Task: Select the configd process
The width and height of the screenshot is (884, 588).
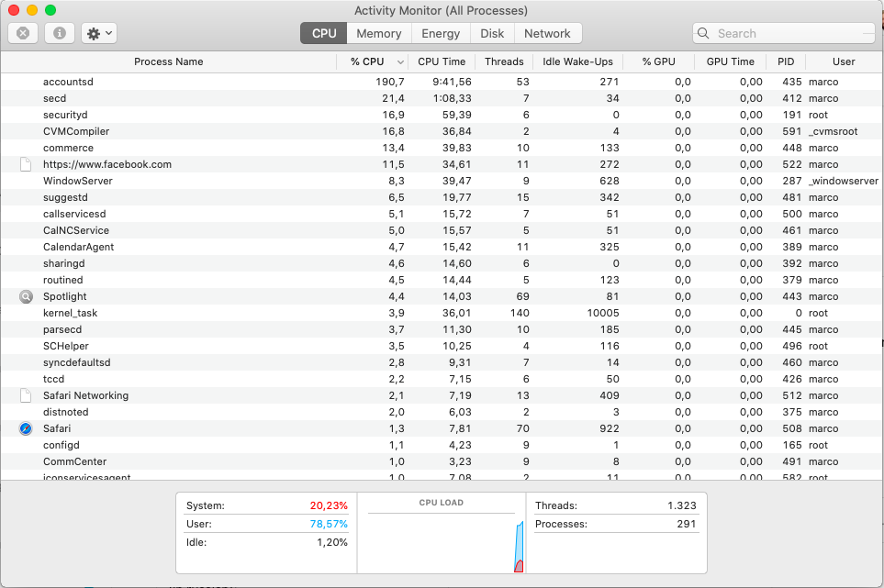Action: [442, 445]
